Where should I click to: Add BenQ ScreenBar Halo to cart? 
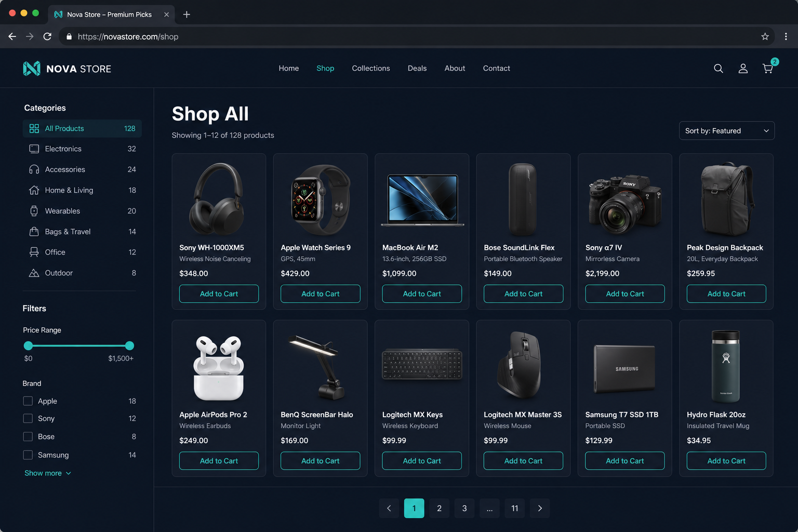pyautogui.click(x=321, y=461)
